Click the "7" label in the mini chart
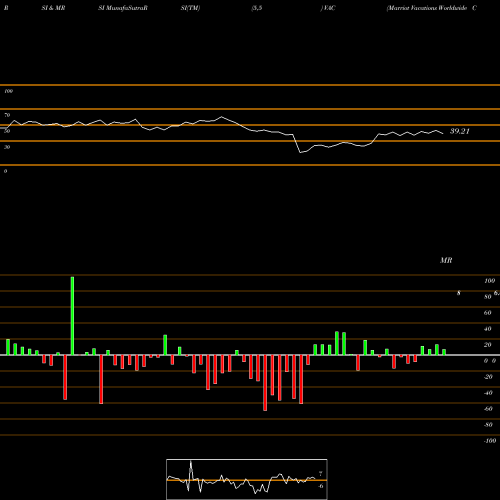 321,474
